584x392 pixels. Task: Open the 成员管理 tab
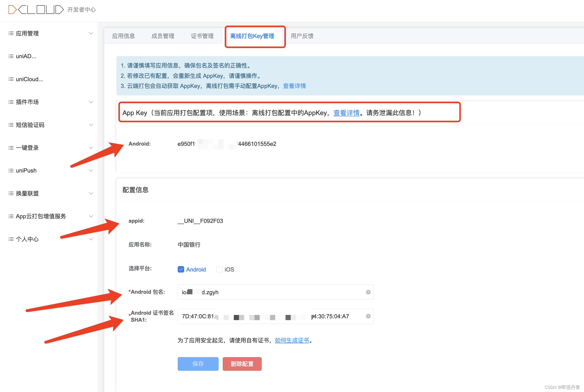(x=163, y=36)
